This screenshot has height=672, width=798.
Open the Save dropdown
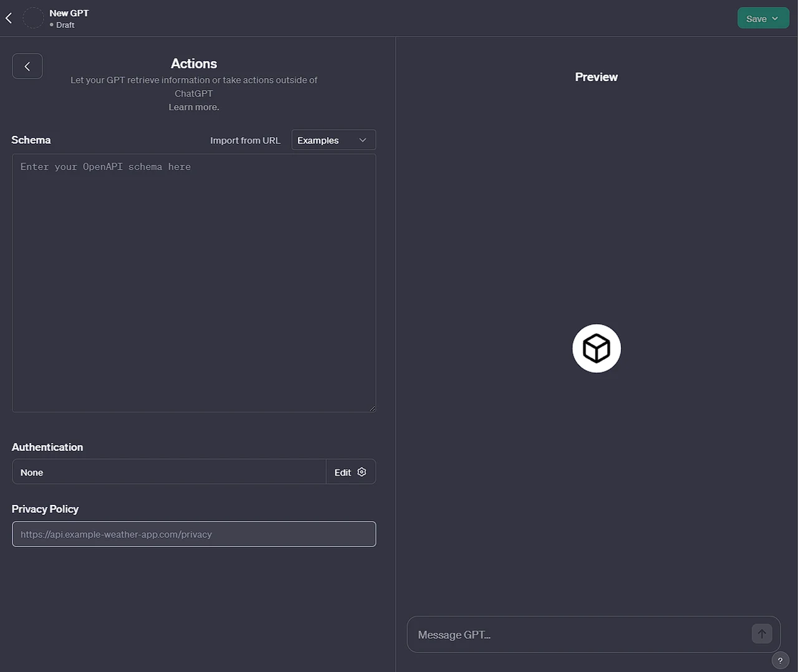pyautogui.click(x=763, y=18)
